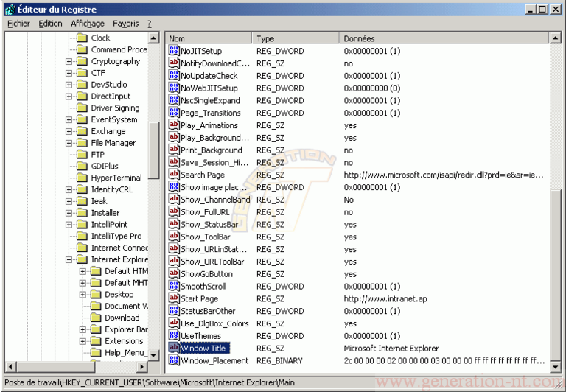The width and height of the screenshot is (566, 392).
Task: Select the Driver Signing key
Action: point(115,108)
